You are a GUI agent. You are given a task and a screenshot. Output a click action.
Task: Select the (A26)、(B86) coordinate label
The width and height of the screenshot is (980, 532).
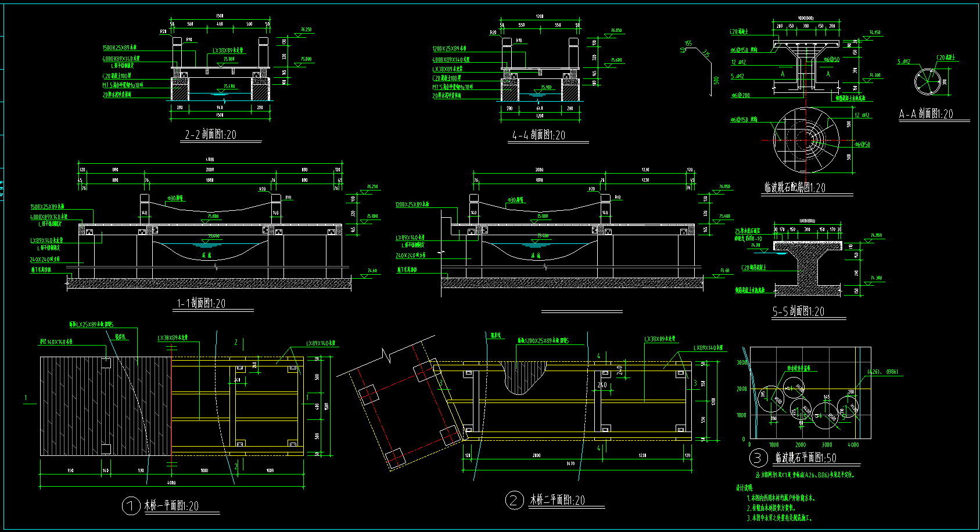[x=883, y=372]
